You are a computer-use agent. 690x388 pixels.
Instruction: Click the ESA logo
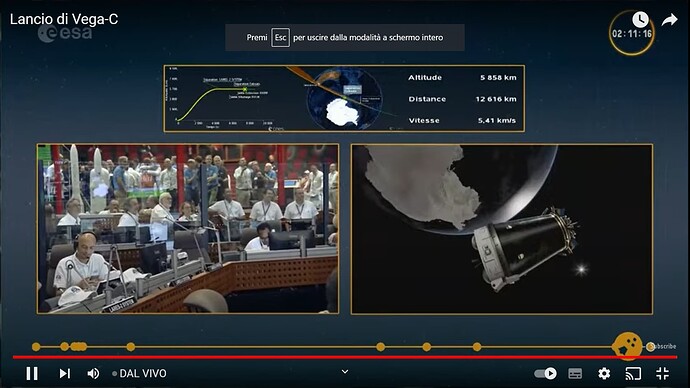65,33
